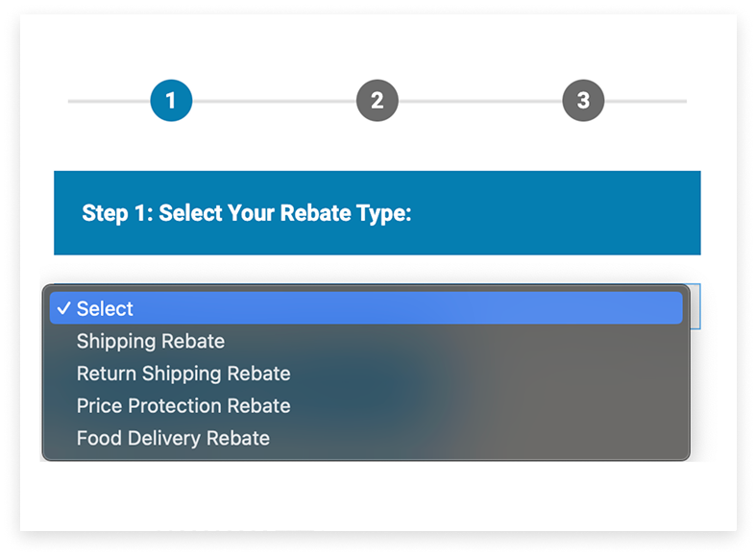Click the checkmark beside Select option
Image resolution: width=756 pixels, height=556 pixels.
[63, 308]
